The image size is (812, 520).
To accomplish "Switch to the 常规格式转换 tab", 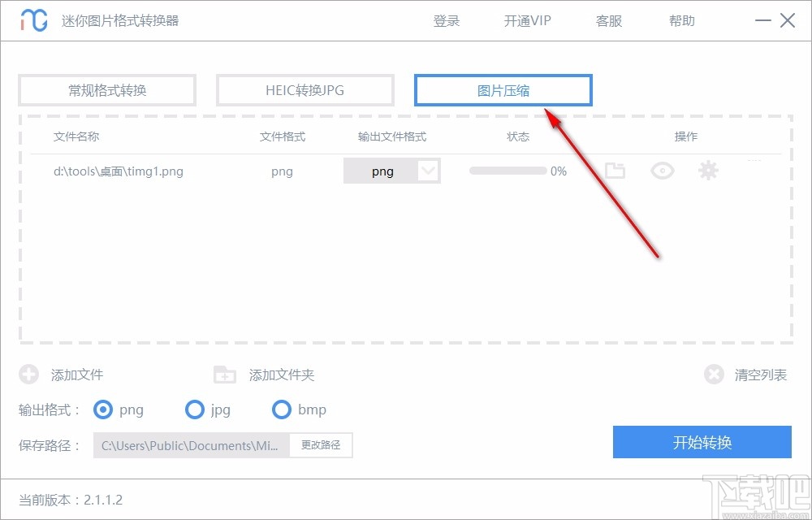I will tap(106, 90).
